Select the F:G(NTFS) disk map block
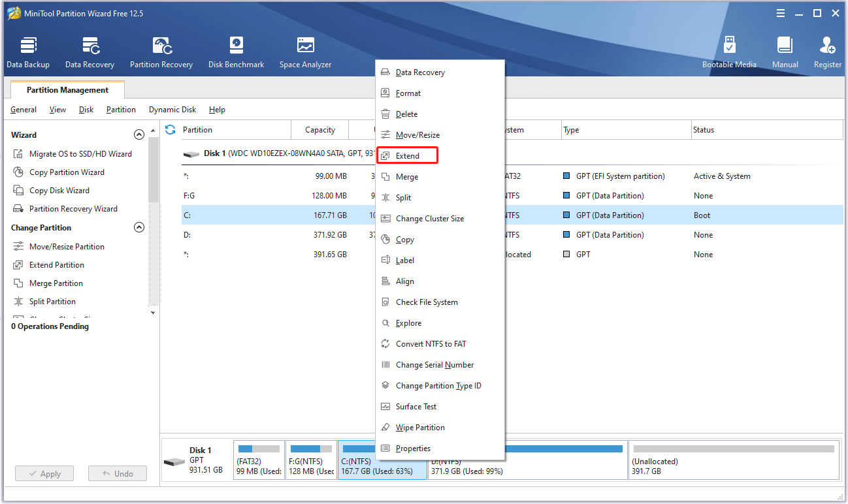 pos(311,460)
